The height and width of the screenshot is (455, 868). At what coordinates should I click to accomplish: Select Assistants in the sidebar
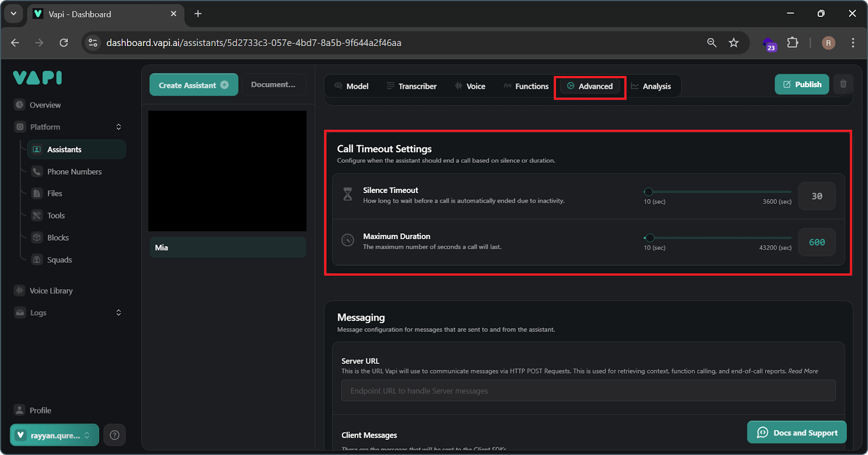[x=76, y=149]
